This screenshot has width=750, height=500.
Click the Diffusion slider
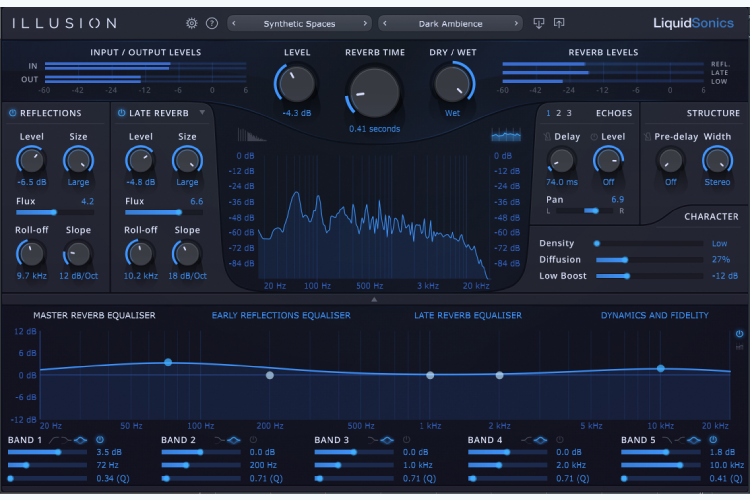click(x=648, y=260)
